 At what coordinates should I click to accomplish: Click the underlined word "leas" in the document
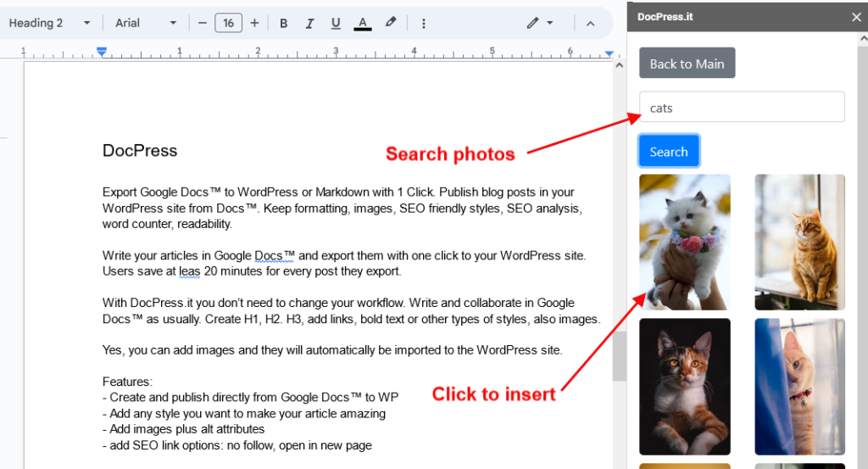point(189,271)
